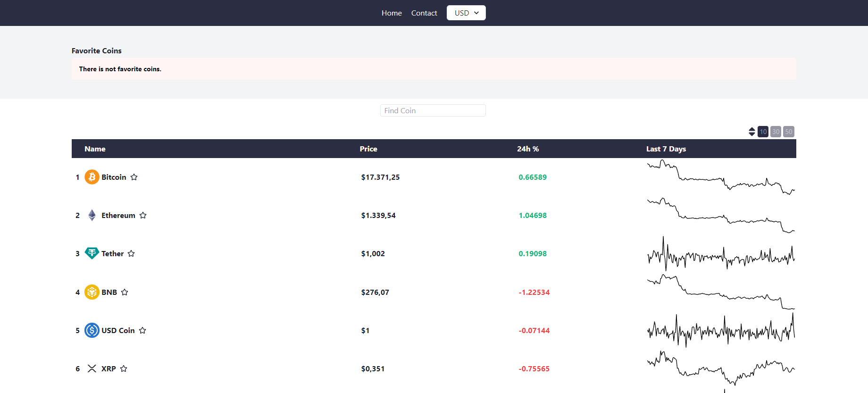This screenshot has width=868, height=393.
Task: Favorite Ethereum with its star icon
Action: click(x=143, y=215)
